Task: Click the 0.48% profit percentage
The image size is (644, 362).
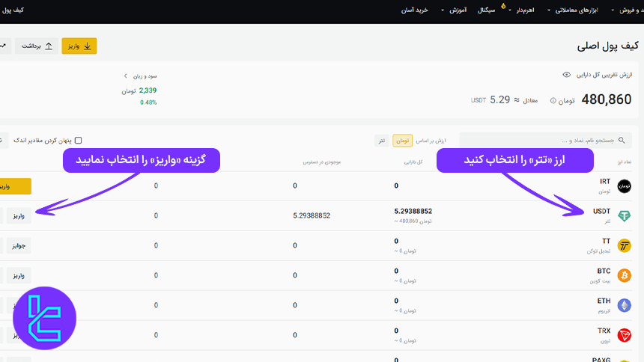Action: click(148, 102)
